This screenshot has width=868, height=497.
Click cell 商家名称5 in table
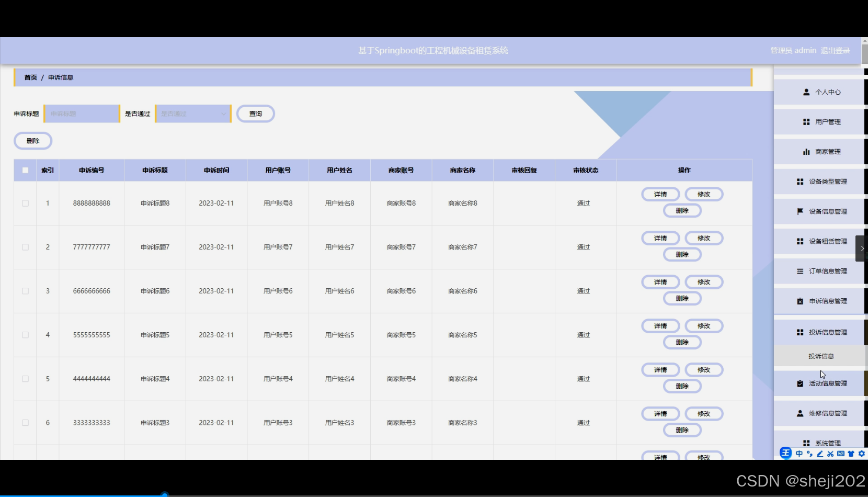click(x=463, y=335)
